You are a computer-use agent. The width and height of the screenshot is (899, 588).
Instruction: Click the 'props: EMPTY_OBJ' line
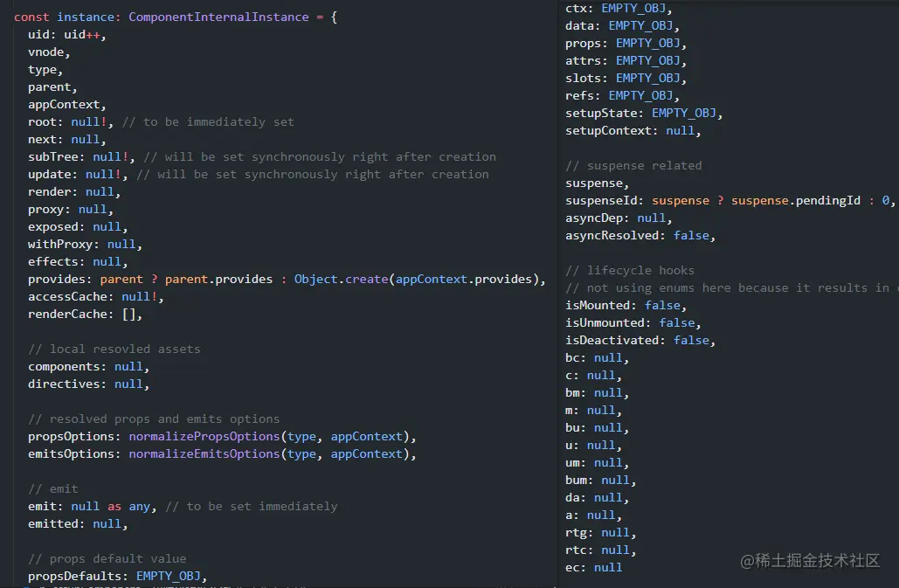click(x=626, y=44)
